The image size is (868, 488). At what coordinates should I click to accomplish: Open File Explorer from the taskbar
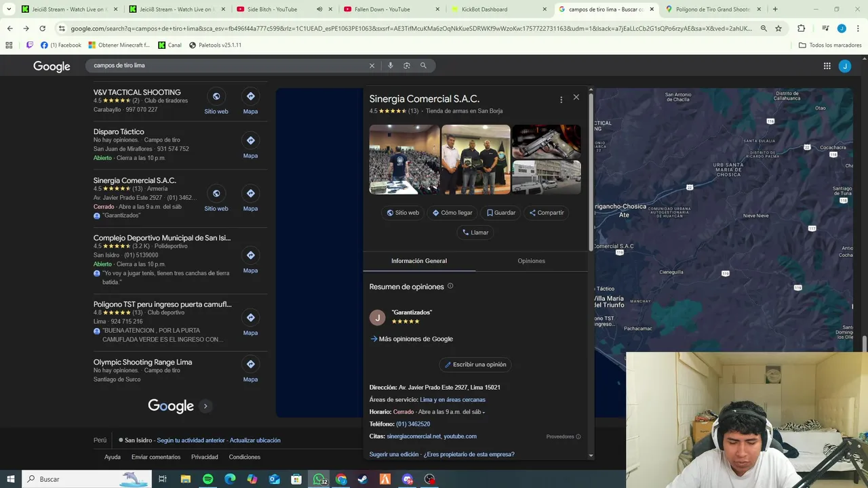pyautogui.click(x=185, y=479)
